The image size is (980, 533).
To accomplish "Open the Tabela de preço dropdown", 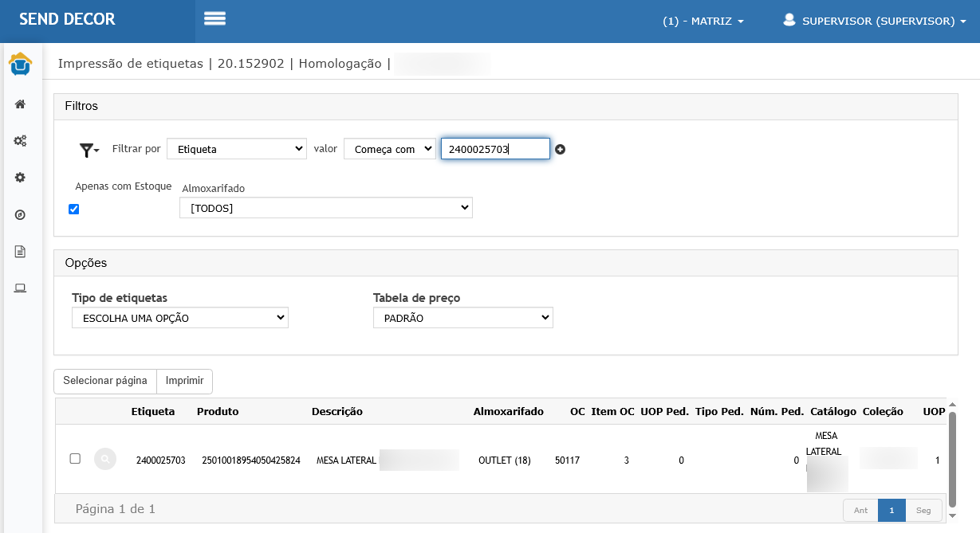I will pyautogui.click(x=463, y=318).
